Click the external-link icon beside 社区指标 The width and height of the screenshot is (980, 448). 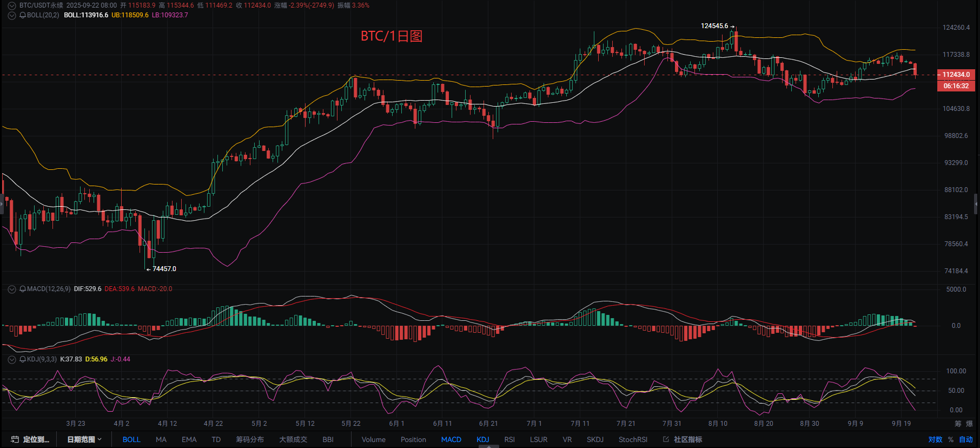click(x=666, y=439)
